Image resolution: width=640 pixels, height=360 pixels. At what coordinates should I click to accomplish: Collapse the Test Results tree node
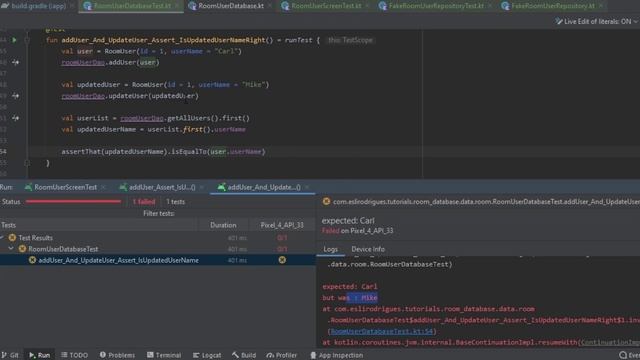[x=2, y=238]
